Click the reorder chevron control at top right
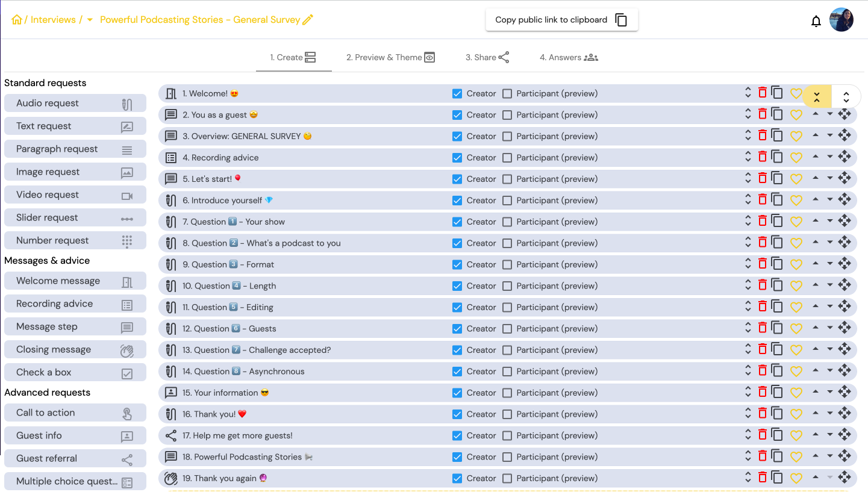The image size is (868, 495). click(846, 96)
